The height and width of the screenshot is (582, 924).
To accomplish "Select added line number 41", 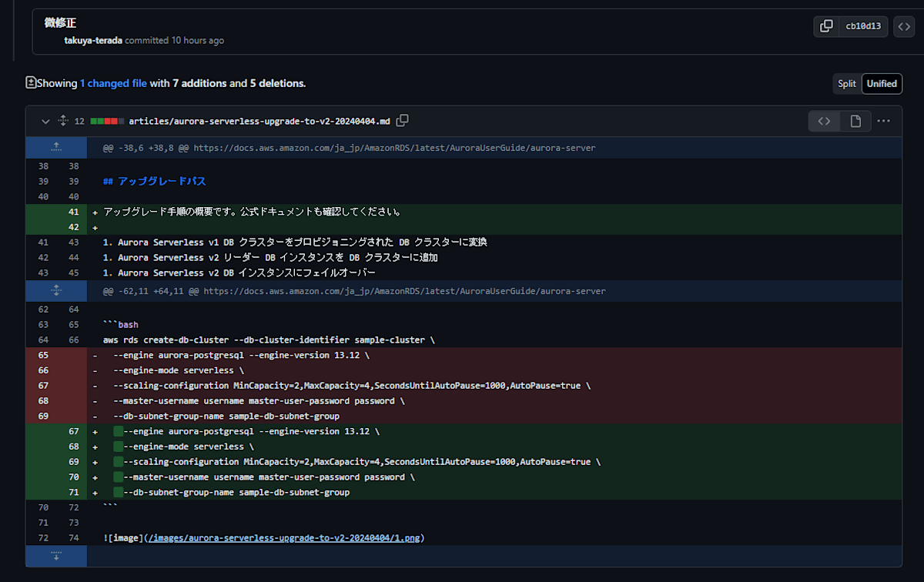I will pyautogui.click(x=73, y=212).
